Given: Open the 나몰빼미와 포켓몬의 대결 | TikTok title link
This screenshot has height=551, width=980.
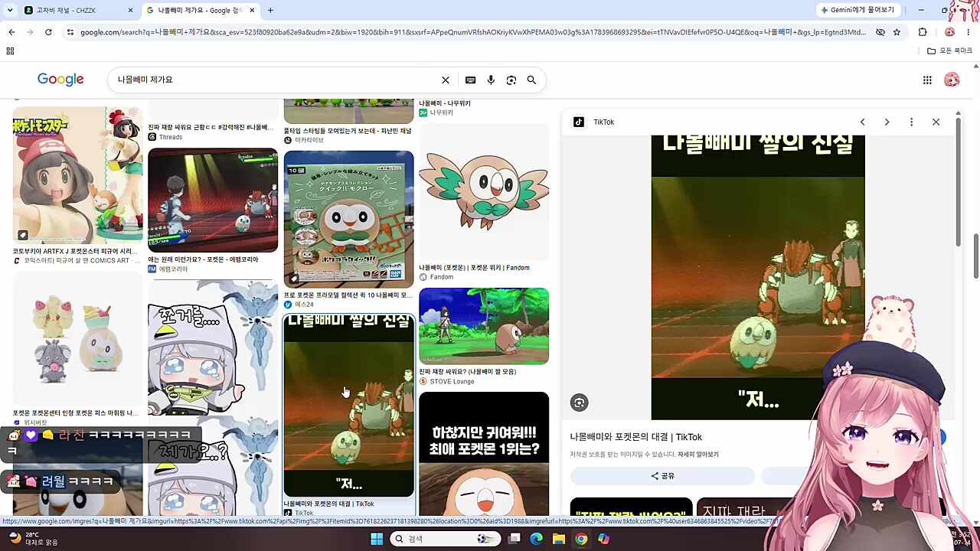Looking at the screenshot, I should tap(636, 437).
